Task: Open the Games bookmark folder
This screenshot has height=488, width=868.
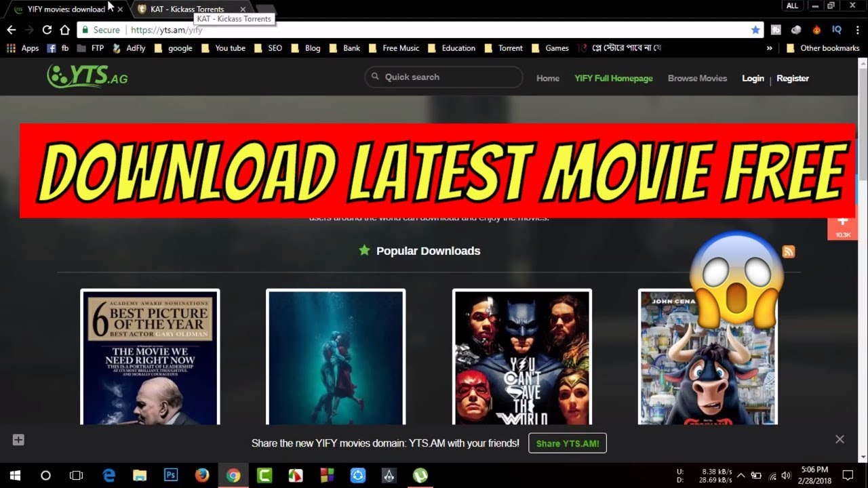Action: click(x=551, y=48)
